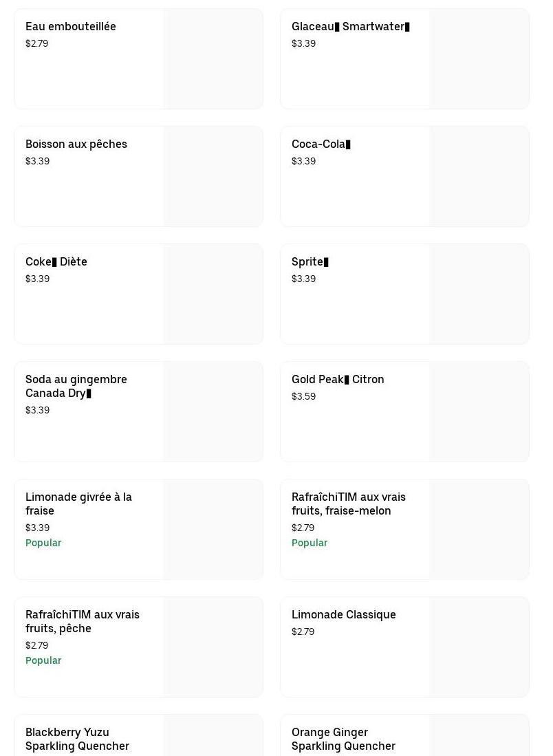The width and height of the screenshot is (553, 756).
Task: Open the Eau embouteillée menu item
Action: pyautogui.click(x=71, y=27)
